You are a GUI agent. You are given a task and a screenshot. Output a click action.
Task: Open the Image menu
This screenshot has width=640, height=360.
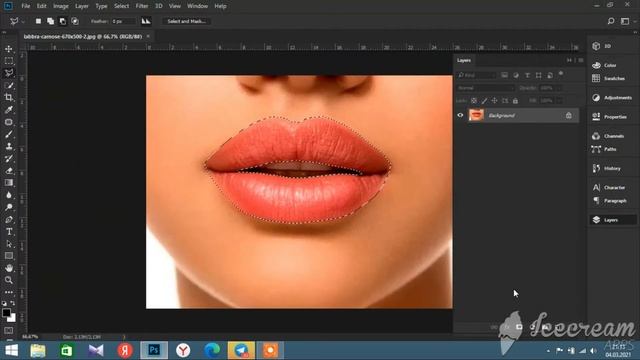pyautogui.click(x=61, y=6)
